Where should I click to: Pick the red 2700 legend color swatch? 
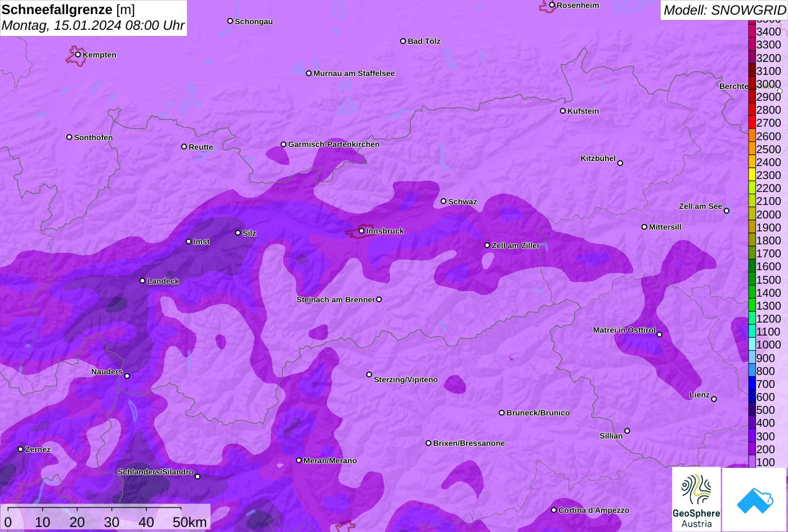(752, 123)
